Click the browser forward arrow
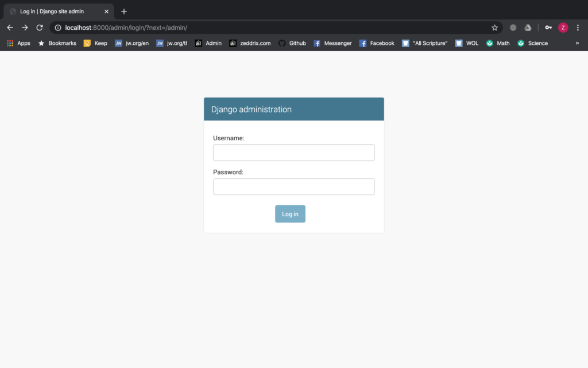The image size is (588, 368). click(x=25, y=28)
